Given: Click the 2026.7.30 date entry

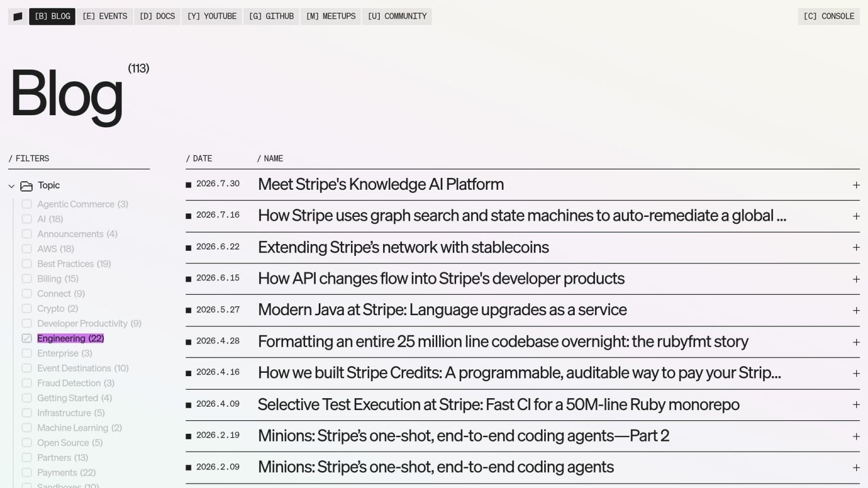Looking at the screenshot, I should click(x=218, y=184).
